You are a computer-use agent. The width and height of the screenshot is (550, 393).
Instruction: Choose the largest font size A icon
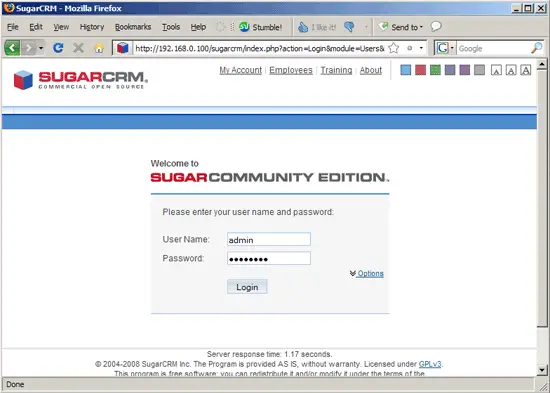(525, 70)
